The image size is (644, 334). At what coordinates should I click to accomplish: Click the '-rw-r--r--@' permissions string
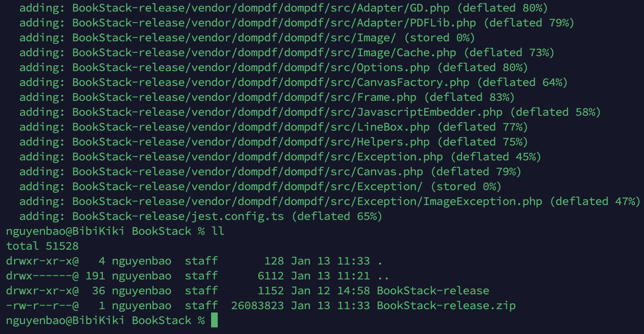pyautogui.click(x=42, y=305)
